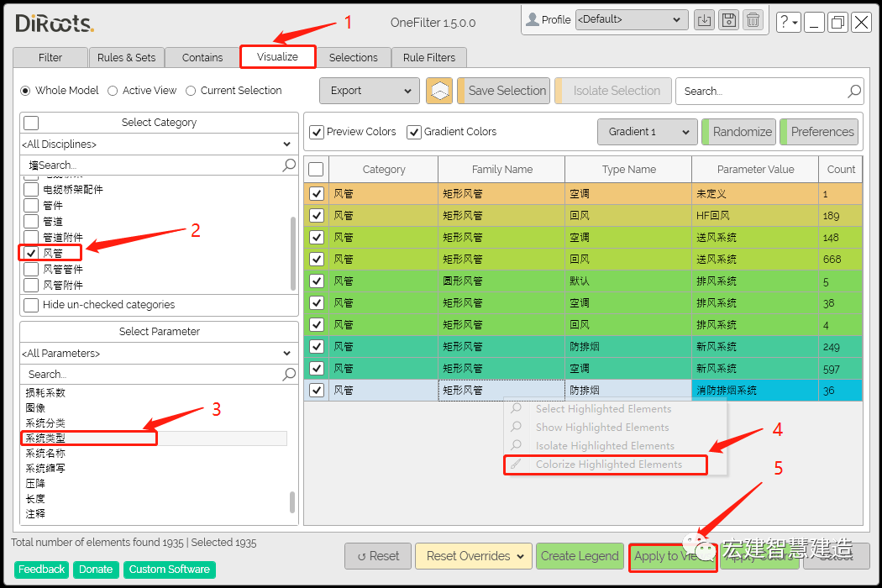Click the orange 3D box icon beside Export
882x588 pixels.
point(439,91)
